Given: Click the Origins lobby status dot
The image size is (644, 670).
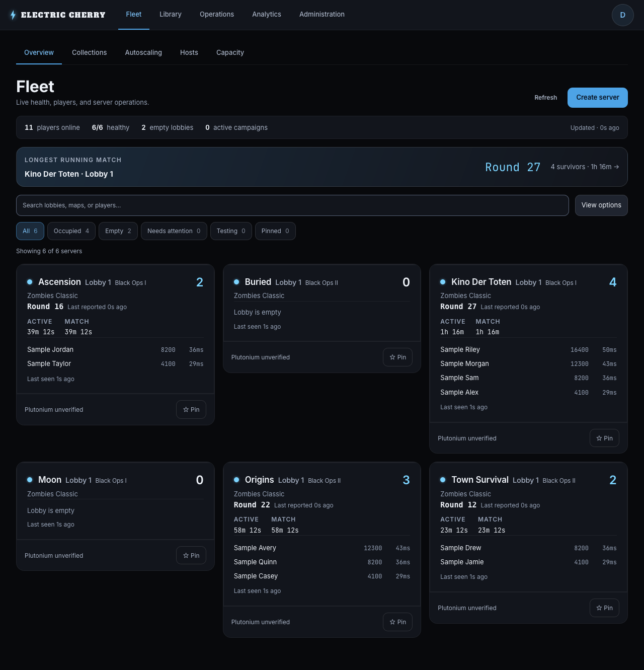Looking at the screenshot, I should coord(236,480).
